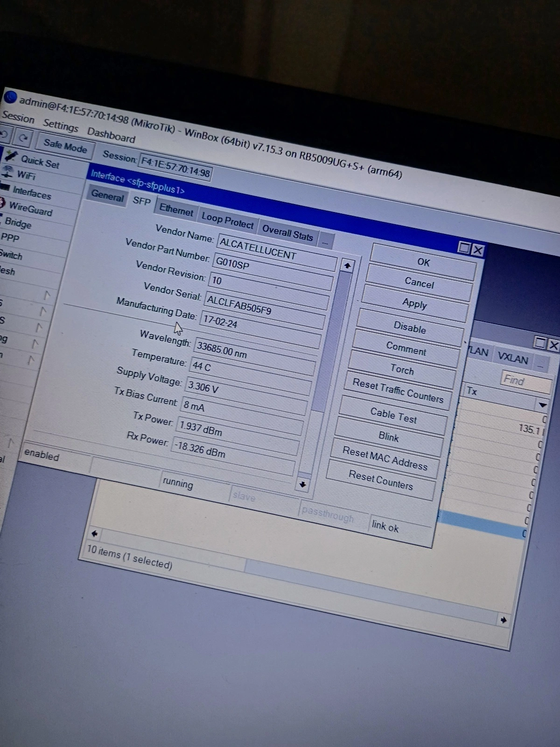The height and width of the screenshot is (747, 560).
Task: Click the Apply button
Action: [414, 304]
